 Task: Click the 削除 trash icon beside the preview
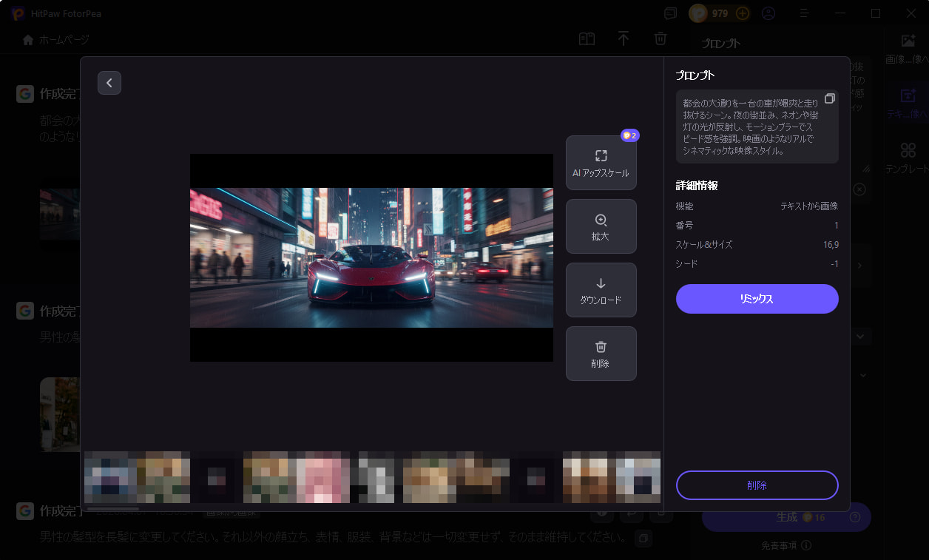(601, 354)
